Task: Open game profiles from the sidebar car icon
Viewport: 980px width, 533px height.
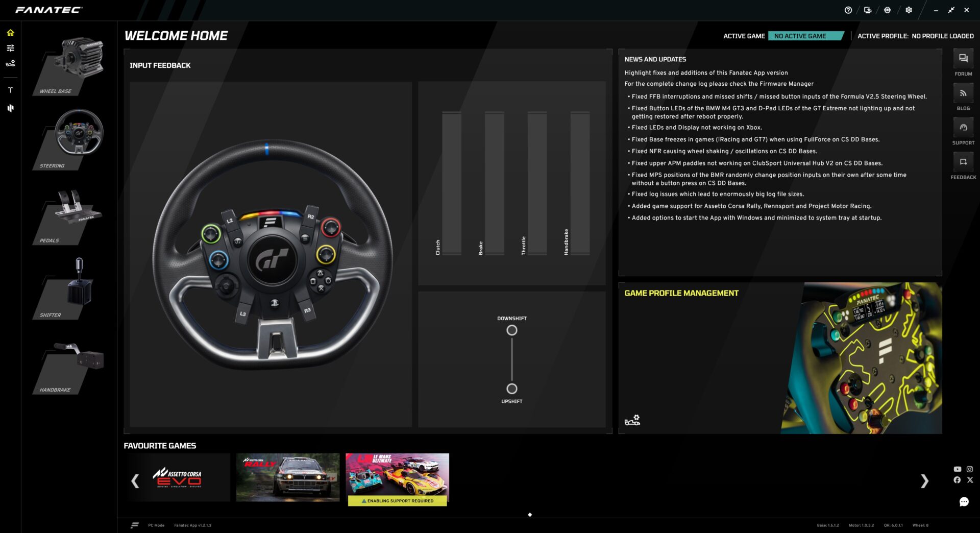Action: 10,64
